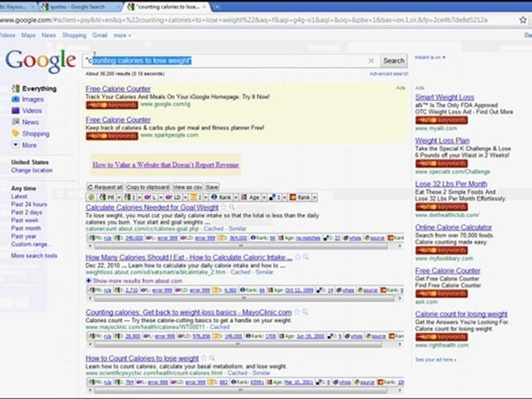Viewport: 532px width, 399px height.
Task: Click magnifier preview beside How to Count Calories
Action: coord(212,358)
